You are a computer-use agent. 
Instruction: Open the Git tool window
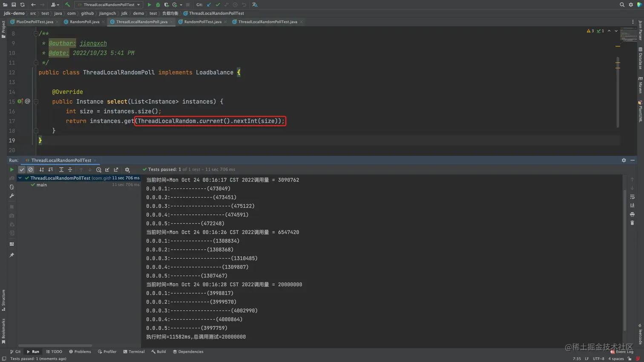pyautogui.click(x=15, y=352)
